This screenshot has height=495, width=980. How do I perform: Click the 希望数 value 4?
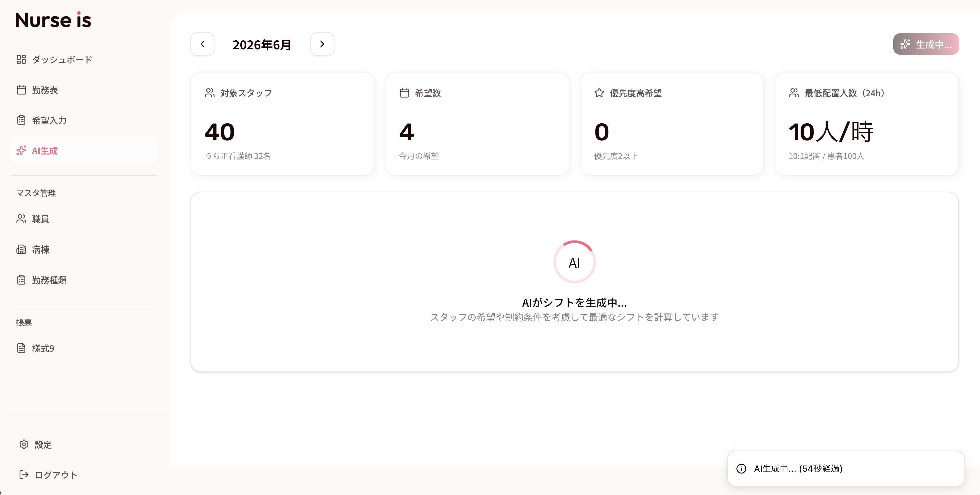407,132
